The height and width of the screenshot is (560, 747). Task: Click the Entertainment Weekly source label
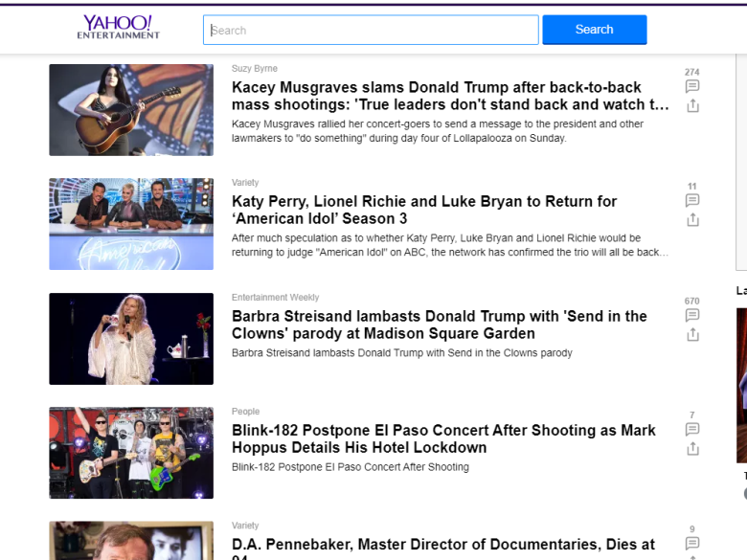point(276,297)
